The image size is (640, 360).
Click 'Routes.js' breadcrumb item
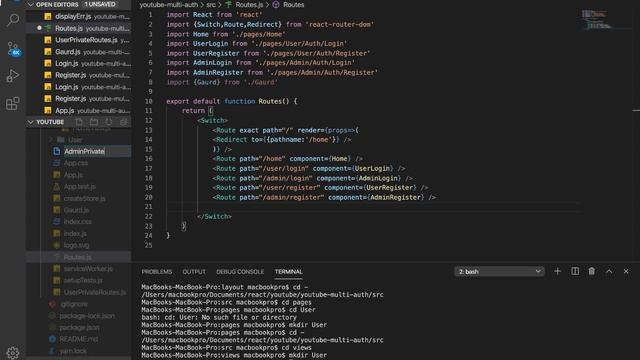click(249, 4)
